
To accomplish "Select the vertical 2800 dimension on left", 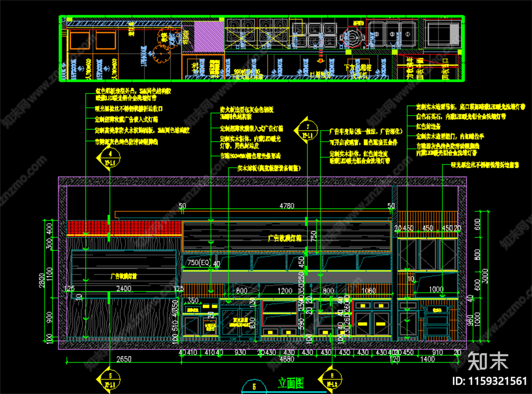I will coord(42,280).
